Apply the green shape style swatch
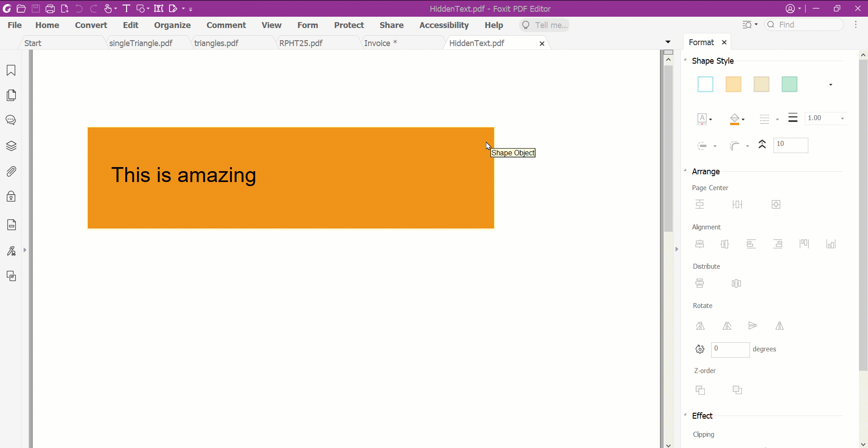868x448 pixels. coord(789,84)
